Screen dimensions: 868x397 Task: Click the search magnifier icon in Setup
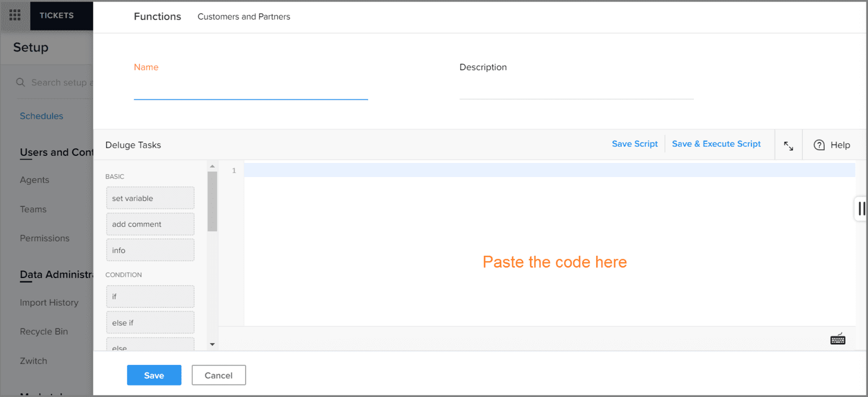[x=21, y=83]
